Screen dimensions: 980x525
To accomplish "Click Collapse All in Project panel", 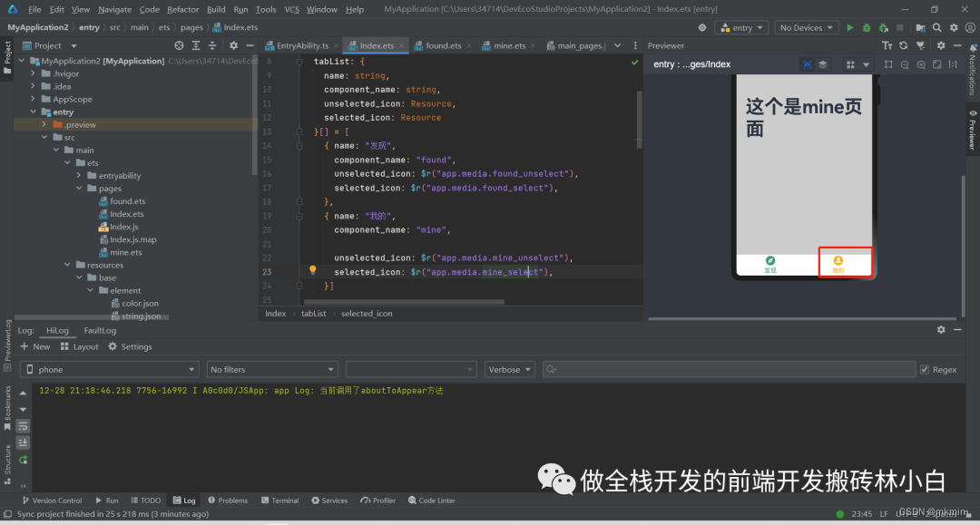I will pyautogui.click(x=211, y=45).
